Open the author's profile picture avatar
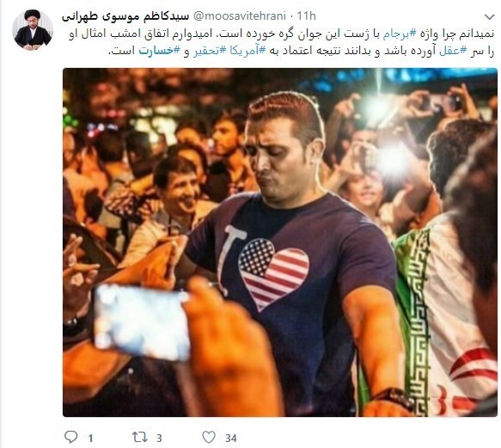 point(33,30)
